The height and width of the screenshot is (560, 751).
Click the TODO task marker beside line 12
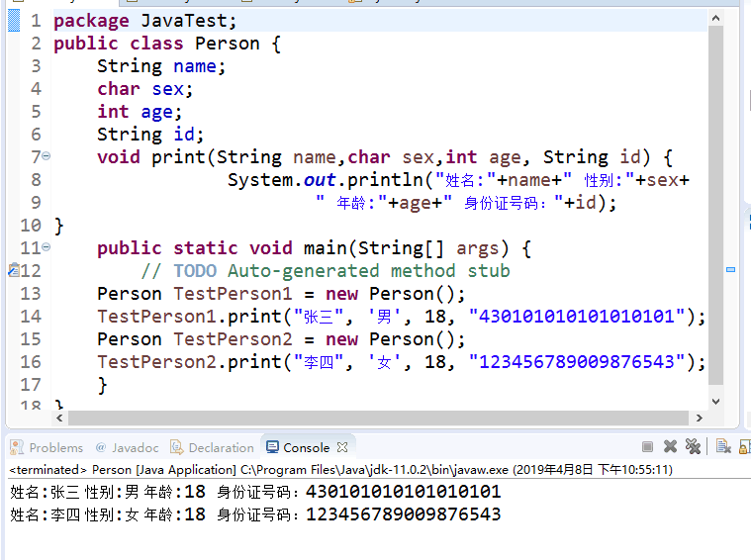[x=14, y=270]
